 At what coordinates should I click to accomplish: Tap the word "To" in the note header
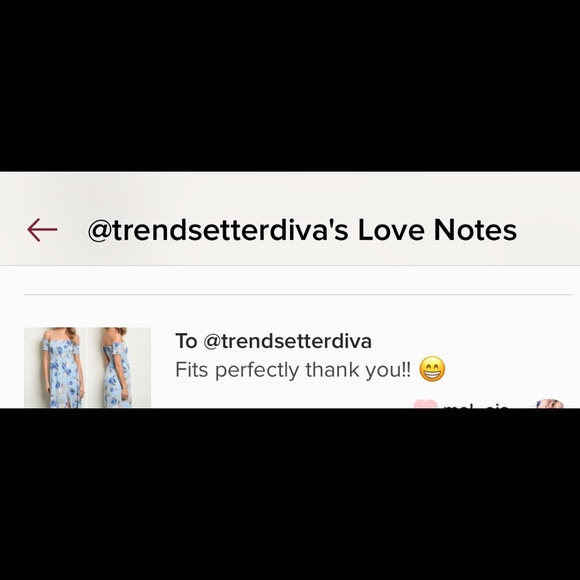pyautogui.click(x=186, y=341)
